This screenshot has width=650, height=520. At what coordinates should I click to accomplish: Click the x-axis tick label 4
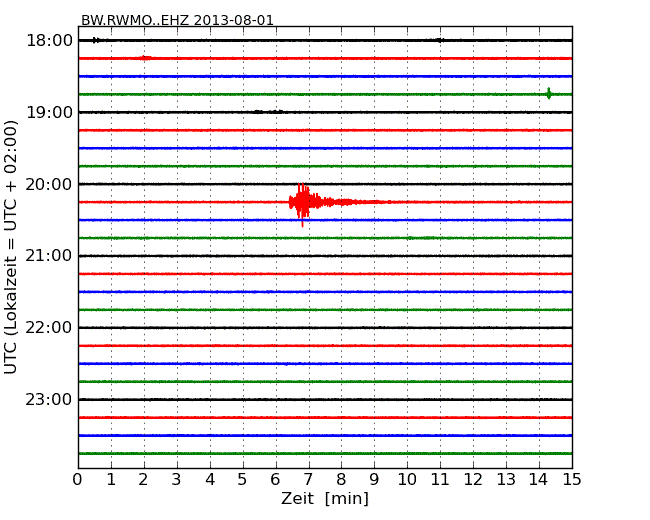coord(210,480)
